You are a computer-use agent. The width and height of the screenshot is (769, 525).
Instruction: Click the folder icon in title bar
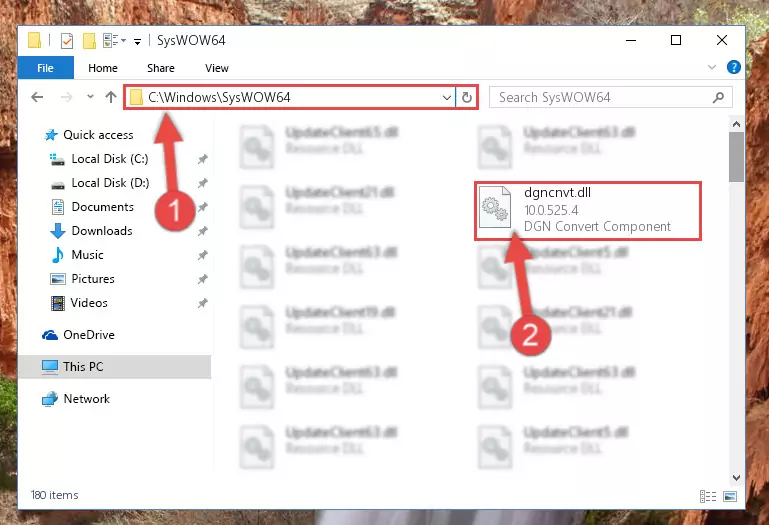pyautogui.click(x=34, y=40)
